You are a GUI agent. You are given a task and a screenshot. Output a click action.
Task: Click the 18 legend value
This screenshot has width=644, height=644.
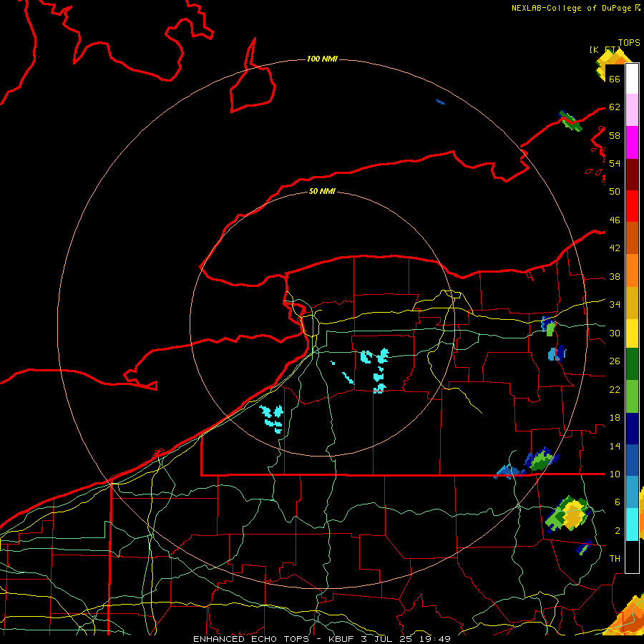(615, 418)
